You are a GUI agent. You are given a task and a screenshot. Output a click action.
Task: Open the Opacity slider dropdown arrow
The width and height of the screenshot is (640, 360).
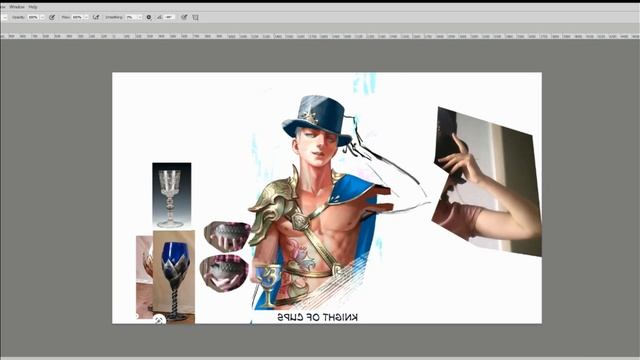[42, 17]
